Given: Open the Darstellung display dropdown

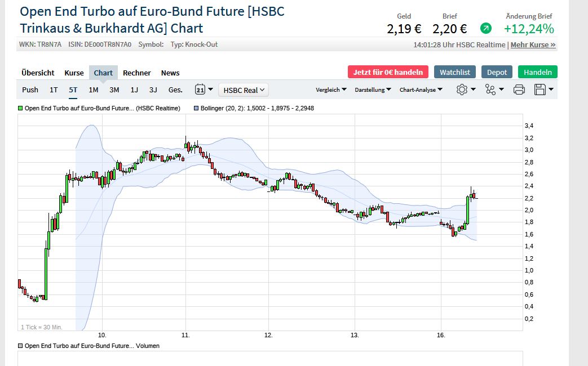Looking at the screenshot, I should pyautogui.click(x=373, y=90).
